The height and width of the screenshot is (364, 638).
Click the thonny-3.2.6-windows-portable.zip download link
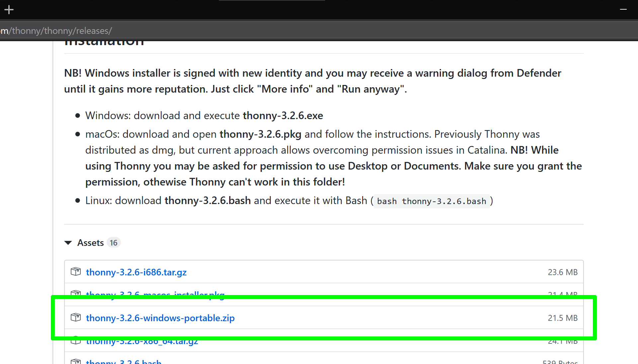(160, 318)
